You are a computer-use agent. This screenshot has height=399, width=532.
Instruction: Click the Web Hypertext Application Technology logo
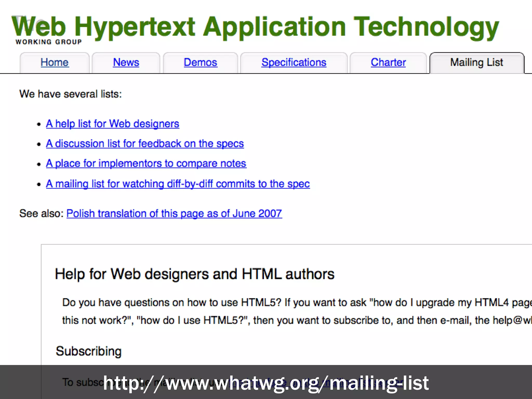[x=255, y=27]
